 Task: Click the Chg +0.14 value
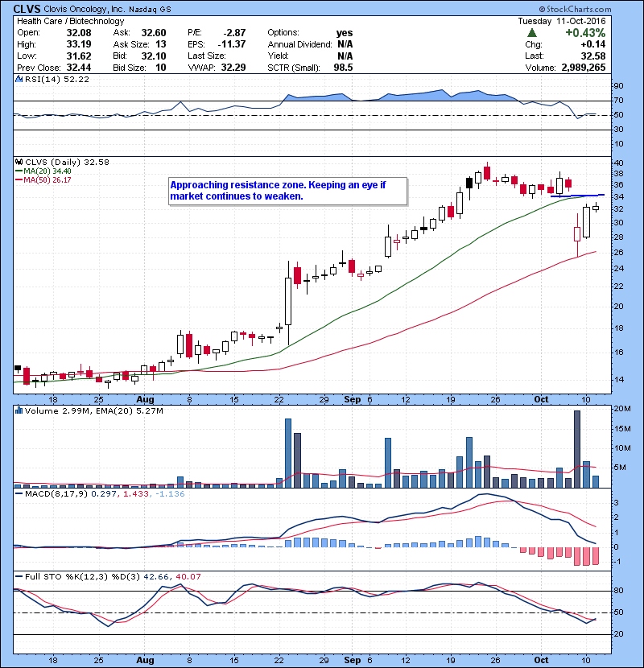point(593,44)
